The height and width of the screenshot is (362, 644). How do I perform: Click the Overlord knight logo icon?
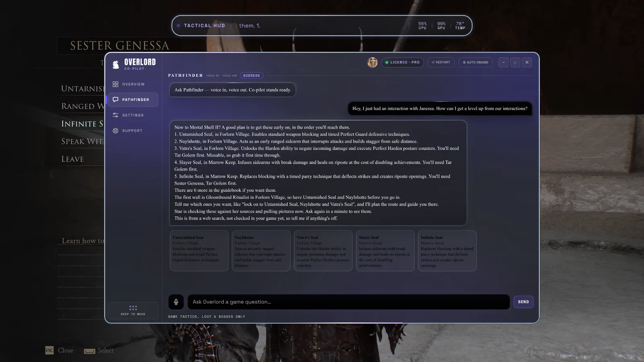point(116,64)
